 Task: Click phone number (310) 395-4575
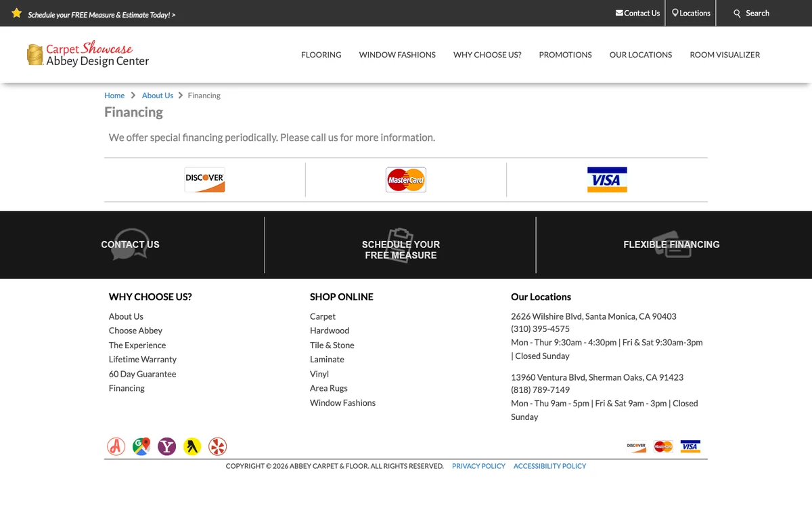coord(540,329)
